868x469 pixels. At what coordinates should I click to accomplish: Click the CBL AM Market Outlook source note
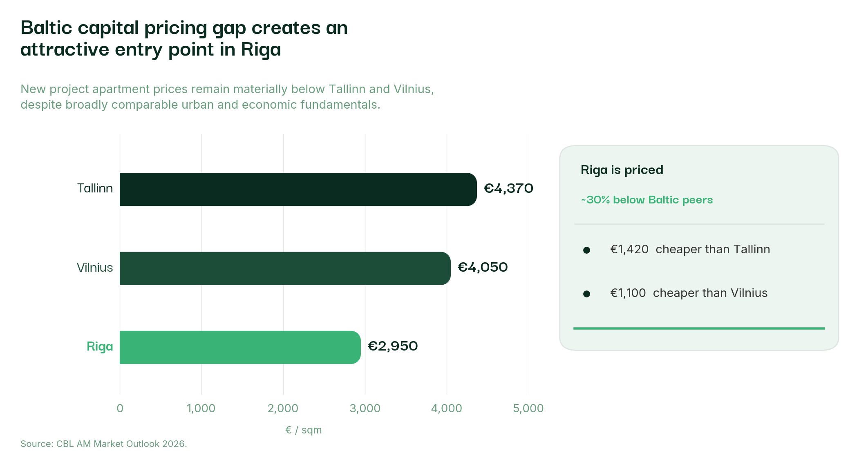point(104,444)
